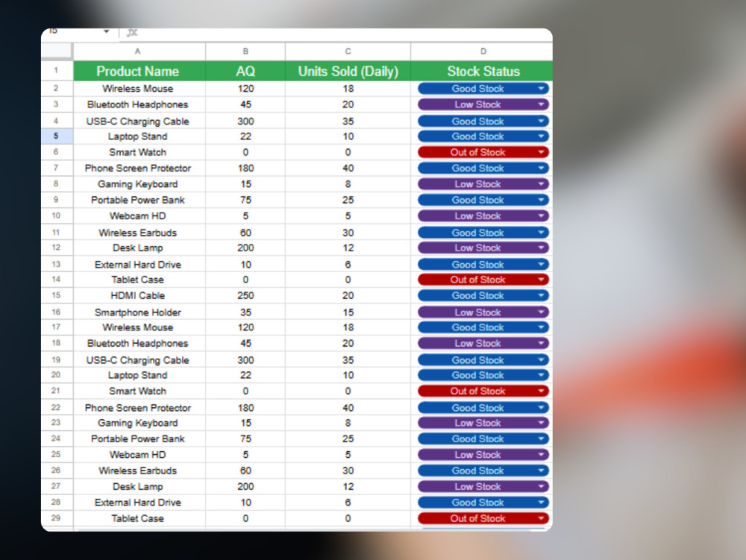Click Bluetooth Headphones cell in row 3
Viewport: 746px width, 560px height.
click(139, 104)
